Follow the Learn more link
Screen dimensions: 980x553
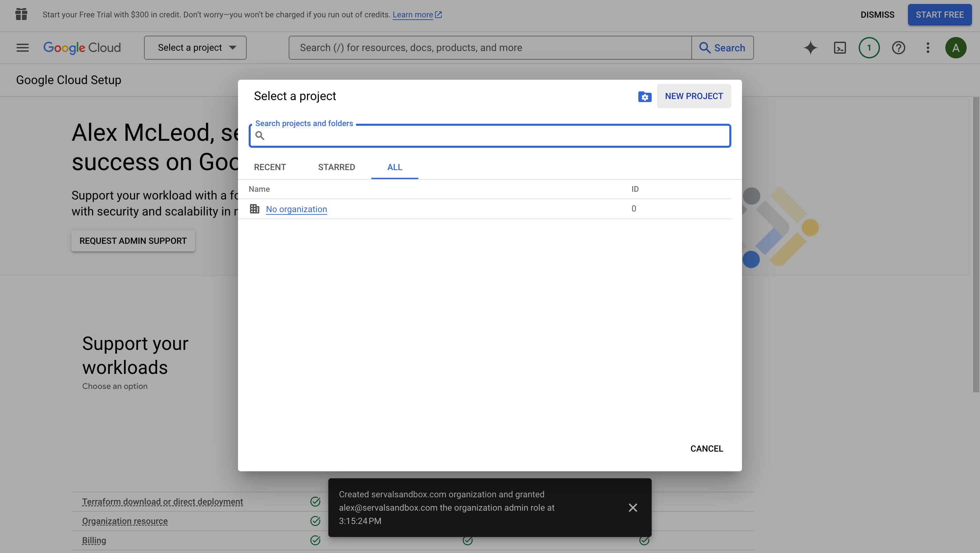click(417, 15)
